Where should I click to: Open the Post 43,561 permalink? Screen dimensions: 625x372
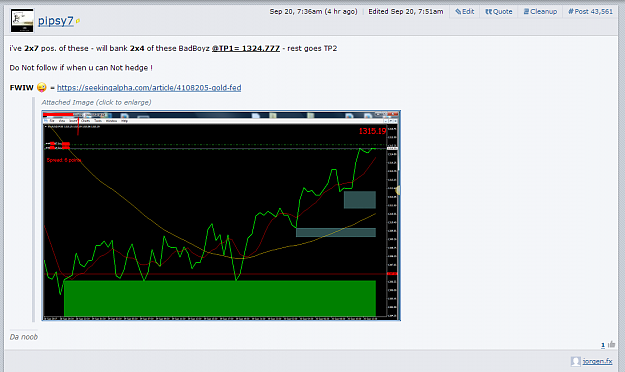click(x=590, y=12)
